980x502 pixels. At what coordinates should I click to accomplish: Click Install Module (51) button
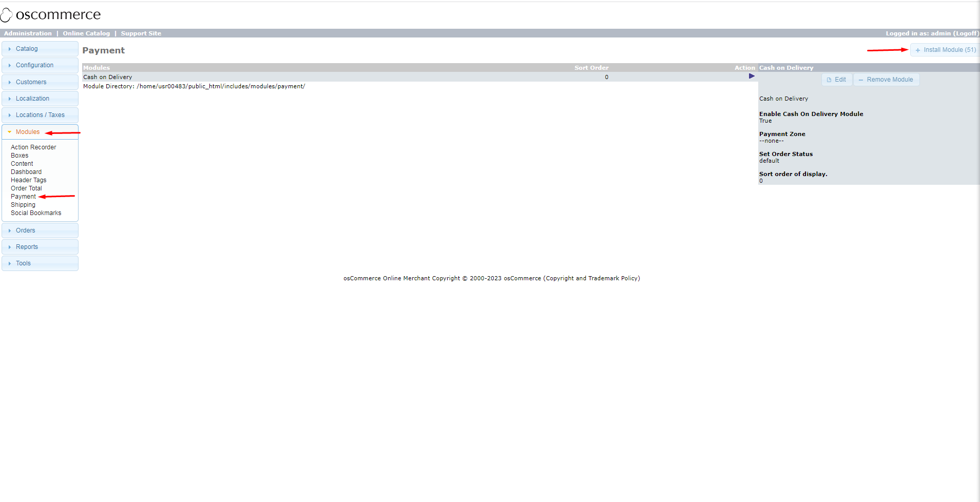[945, 50]
